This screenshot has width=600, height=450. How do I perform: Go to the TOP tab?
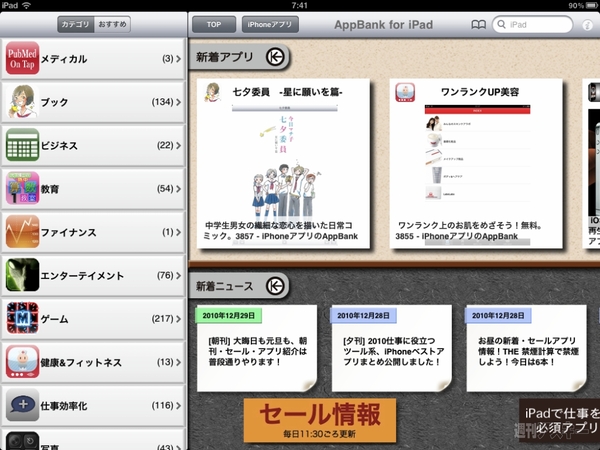point(214,24)
